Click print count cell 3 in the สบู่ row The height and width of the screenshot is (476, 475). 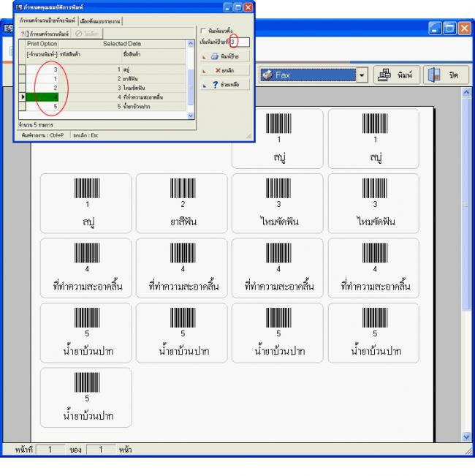pos(42,69)
